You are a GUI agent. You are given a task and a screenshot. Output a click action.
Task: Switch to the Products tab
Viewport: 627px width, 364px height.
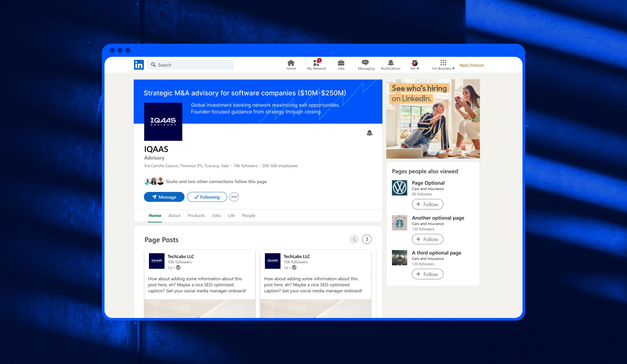pyautogui.click(x=196, y=215)
